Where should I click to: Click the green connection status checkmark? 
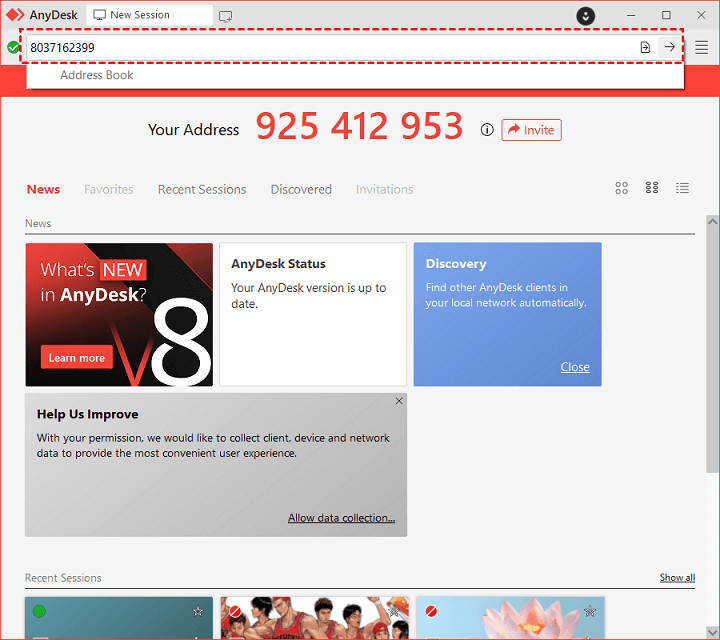(13, 47)
